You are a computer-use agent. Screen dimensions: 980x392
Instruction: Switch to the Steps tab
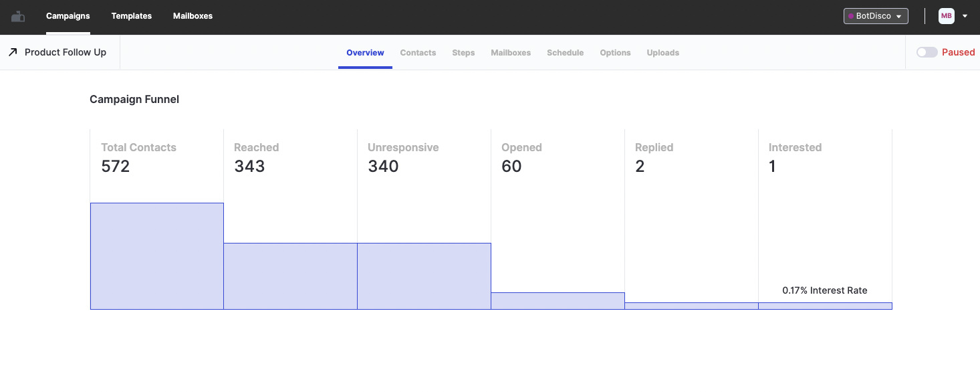click(463, 53)
